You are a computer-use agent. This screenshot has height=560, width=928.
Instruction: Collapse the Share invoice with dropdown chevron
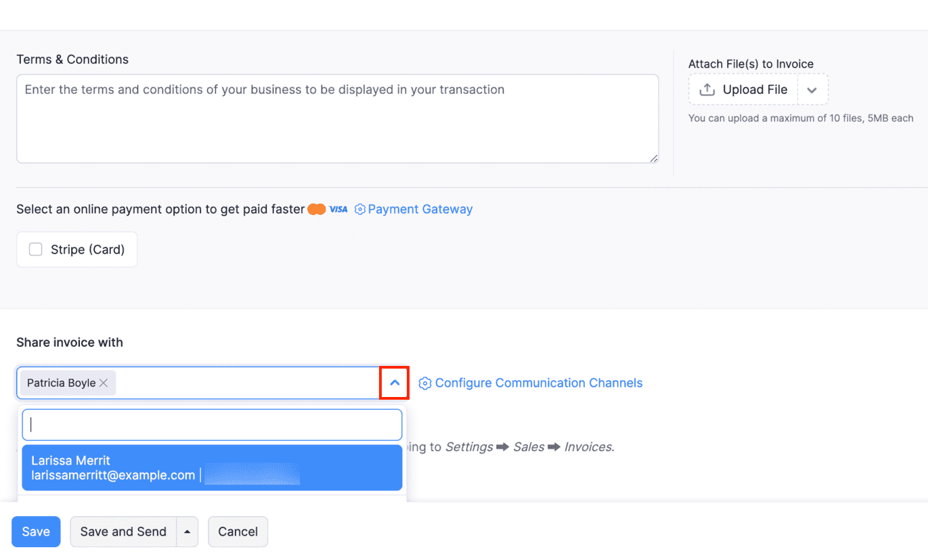click(395, 383)
